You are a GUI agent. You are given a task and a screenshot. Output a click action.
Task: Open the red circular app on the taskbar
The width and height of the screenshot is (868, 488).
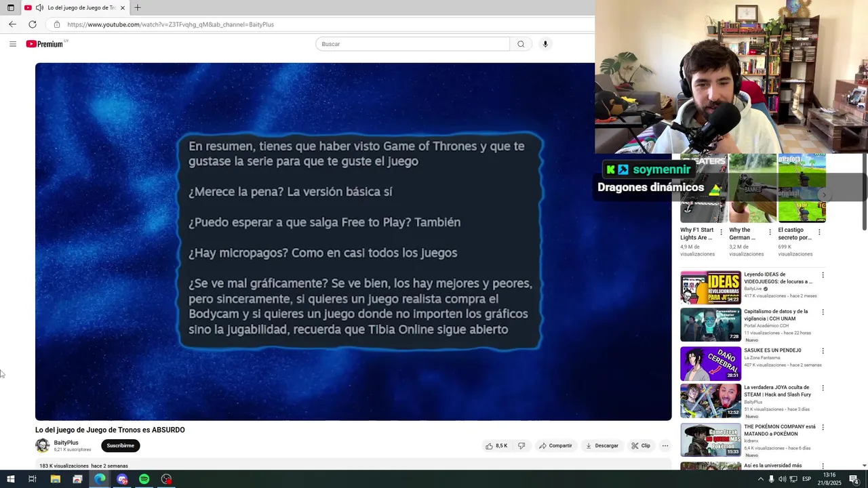click(167, 479)
